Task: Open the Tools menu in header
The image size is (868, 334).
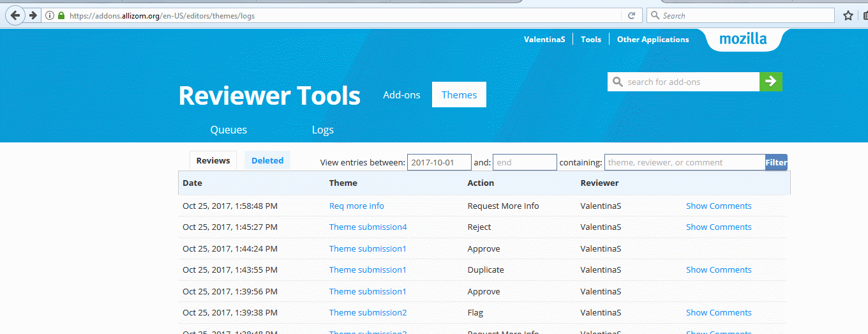Action: (x=591, y=40)
